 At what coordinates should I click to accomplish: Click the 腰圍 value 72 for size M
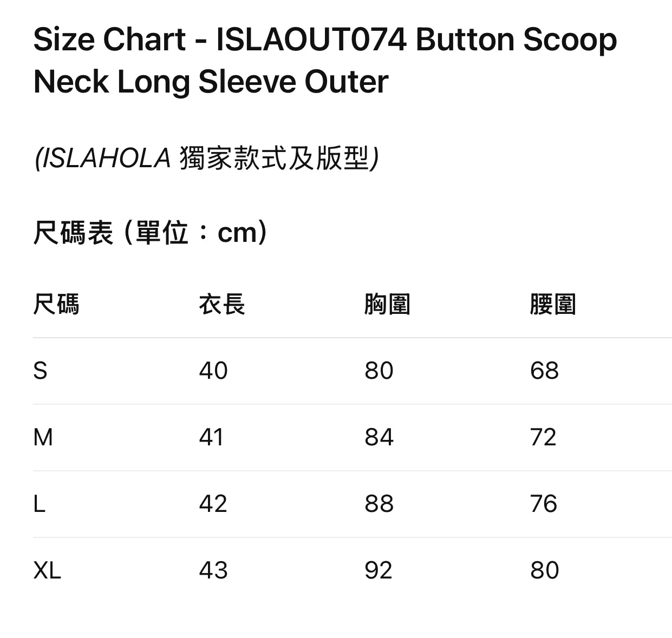click(543, 437)
